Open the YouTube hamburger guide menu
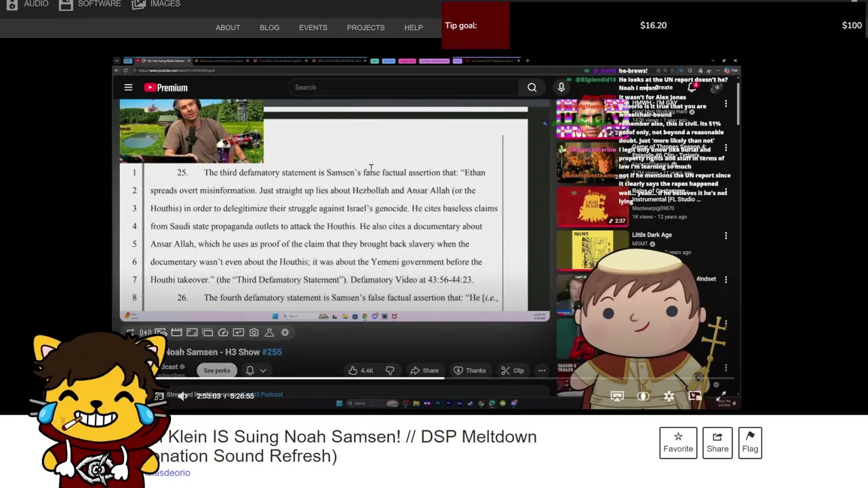868x488 pixels. pyautogui.click(x=128, y=87)
